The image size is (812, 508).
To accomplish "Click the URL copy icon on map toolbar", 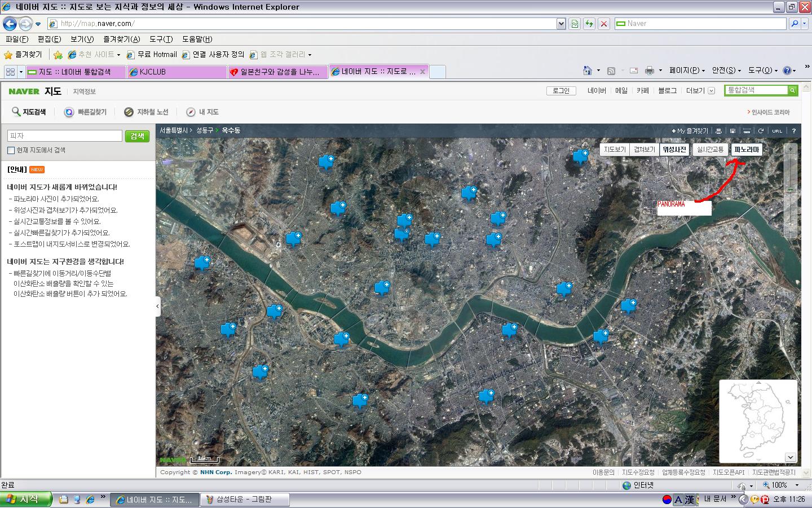I will click(x=777, y=131).
